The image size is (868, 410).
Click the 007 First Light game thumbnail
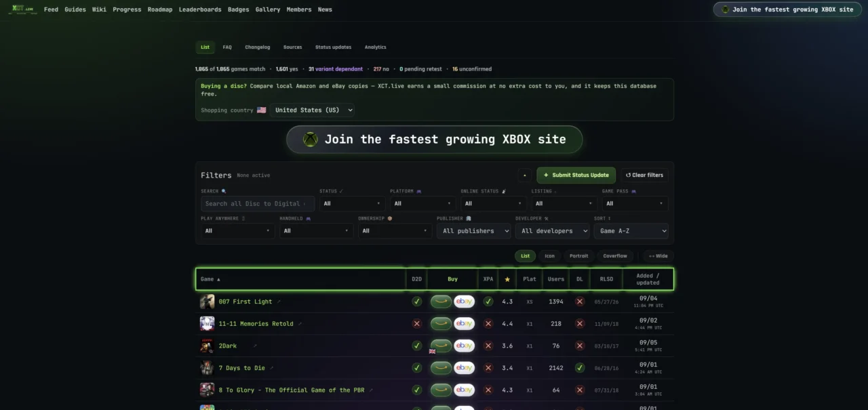tap(207, 302)
